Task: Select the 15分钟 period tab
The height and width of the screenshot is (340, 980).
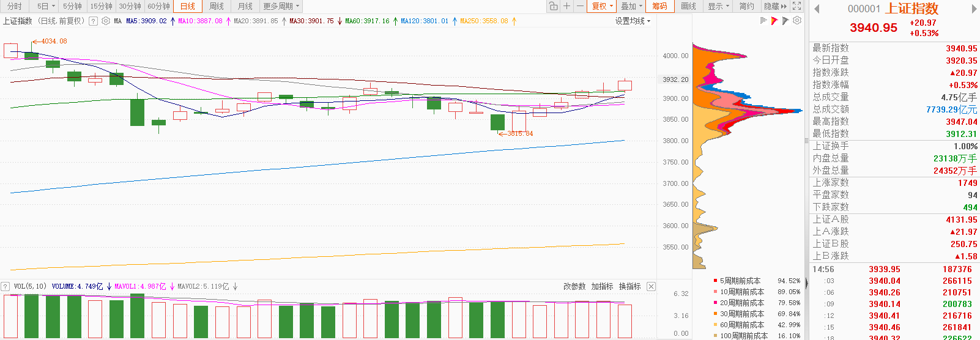Action: (x=101, y=6)
